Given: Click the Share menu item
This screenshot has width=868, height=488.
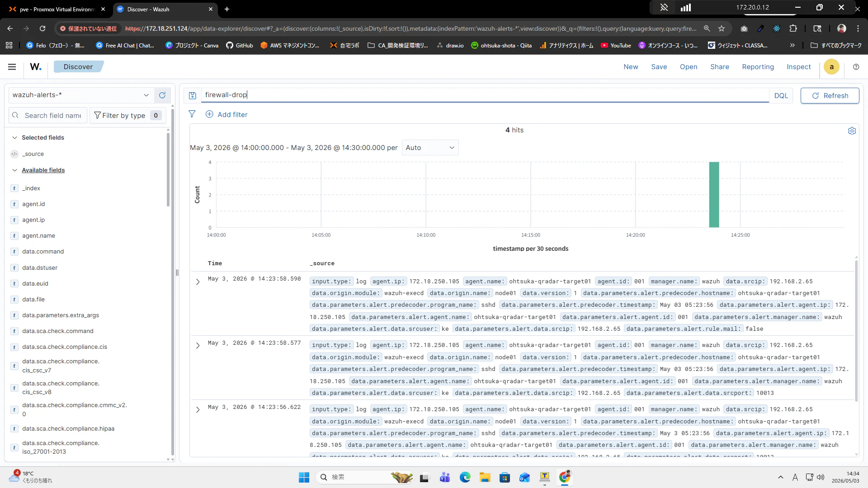Looking at the screenshot, I should tap(720, 67).
